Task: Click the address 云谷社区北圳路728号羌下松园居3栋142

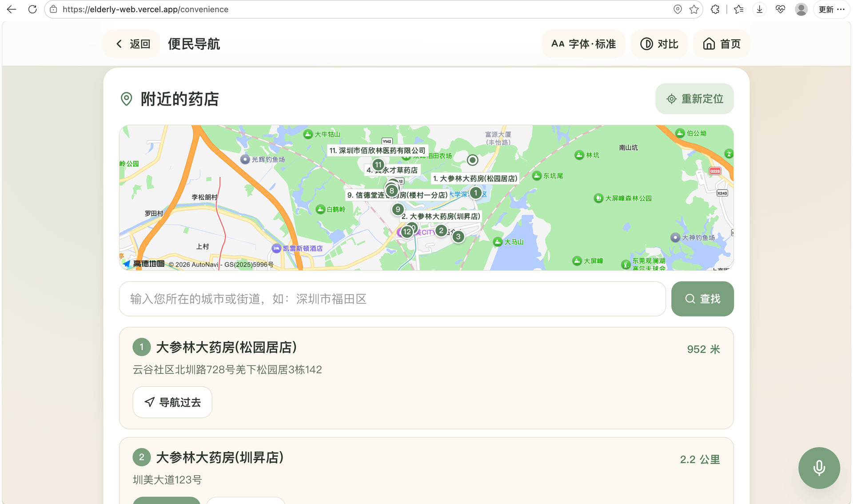Action: [227, 369]
